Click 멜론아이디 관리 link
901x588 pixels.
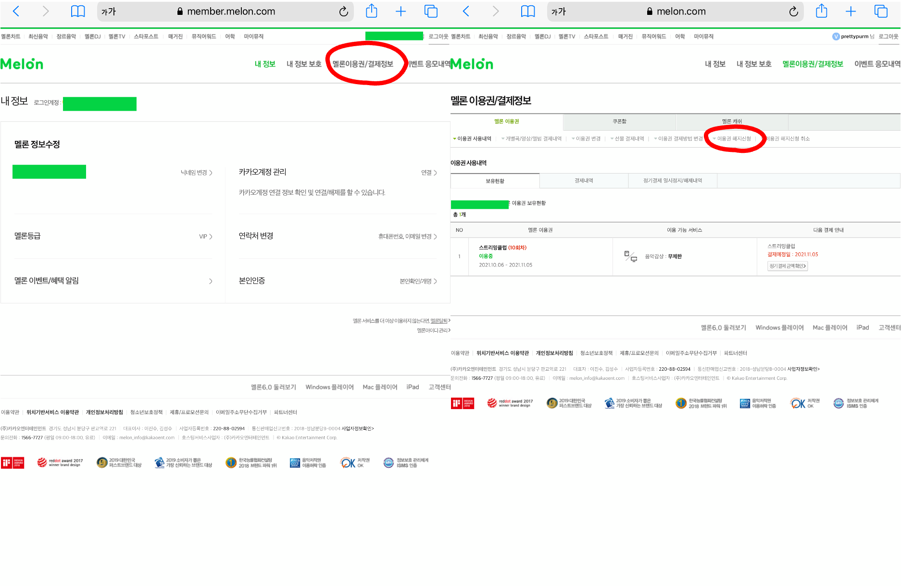click(433, 330)
